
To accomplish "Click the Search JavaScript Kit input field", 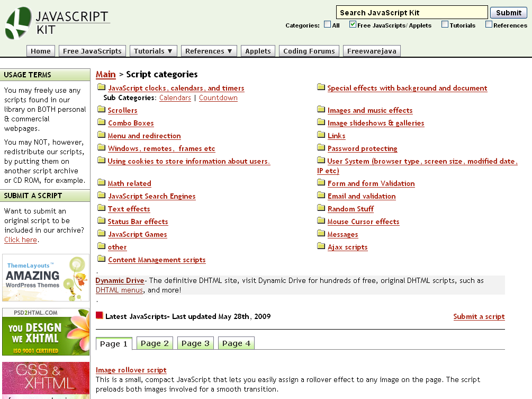I will point(411,13).
